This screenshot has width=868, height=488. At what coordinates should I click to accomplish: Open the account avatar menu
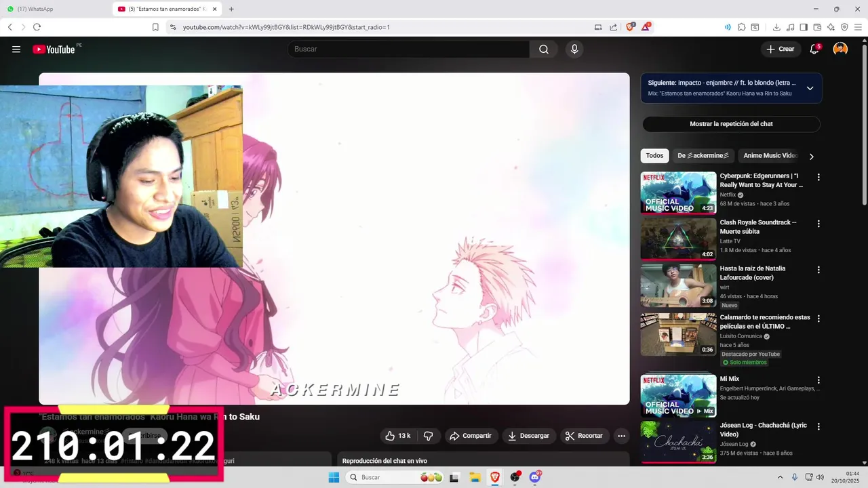click(x=840, y=49)
